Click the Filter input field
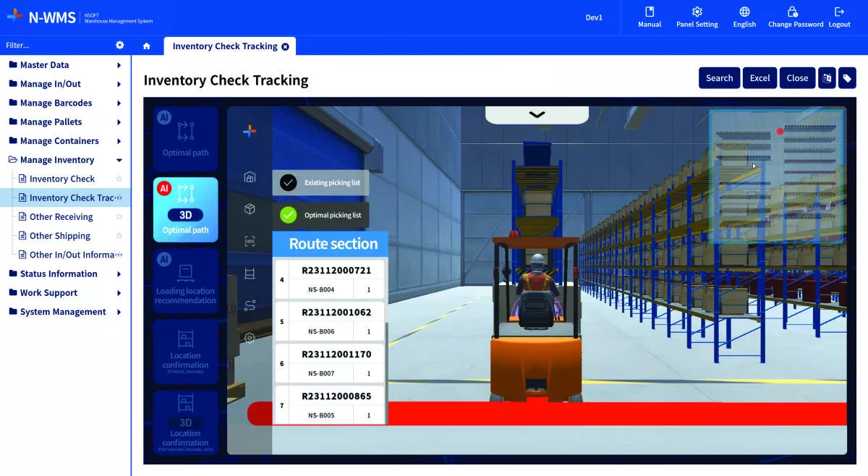 pos(54,45)
